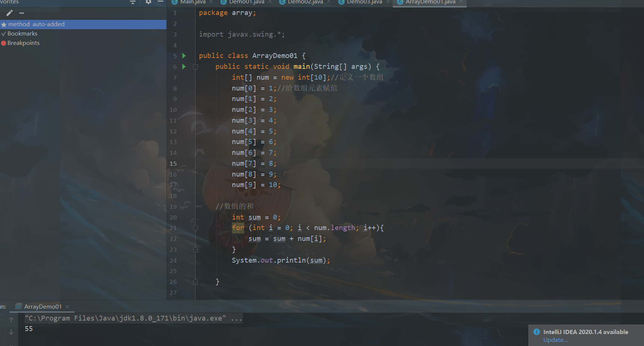This screenshot has width=644, height=346.
Task: Click the pencil edit icon in Favorites toolbar
Action: (10, 13)
